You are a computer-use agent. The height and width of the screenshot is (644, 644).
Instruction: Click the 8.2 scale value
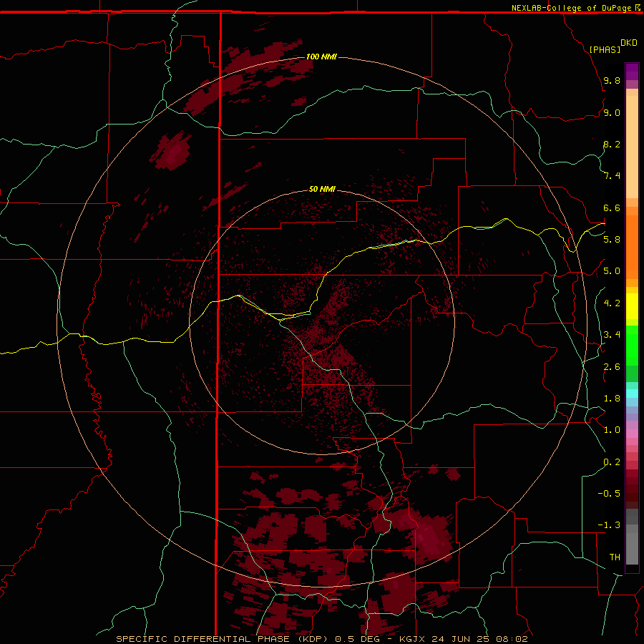612,144
